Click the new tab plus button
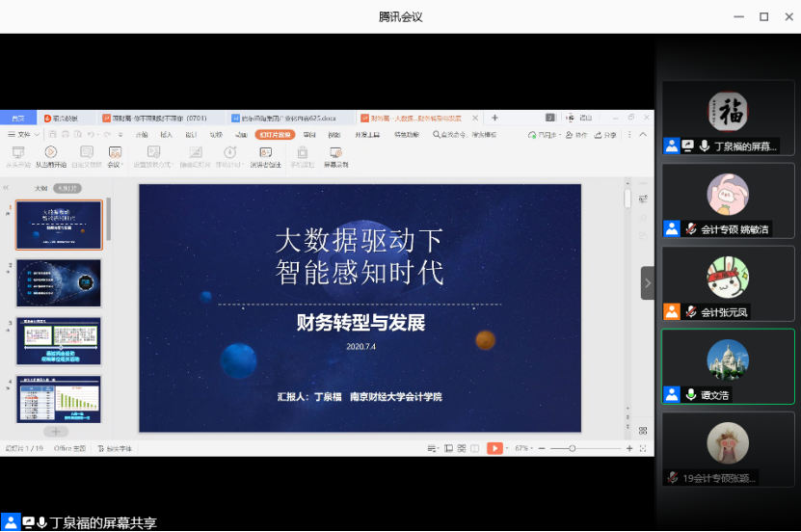801x532 pixels. [x=495, y=118]
